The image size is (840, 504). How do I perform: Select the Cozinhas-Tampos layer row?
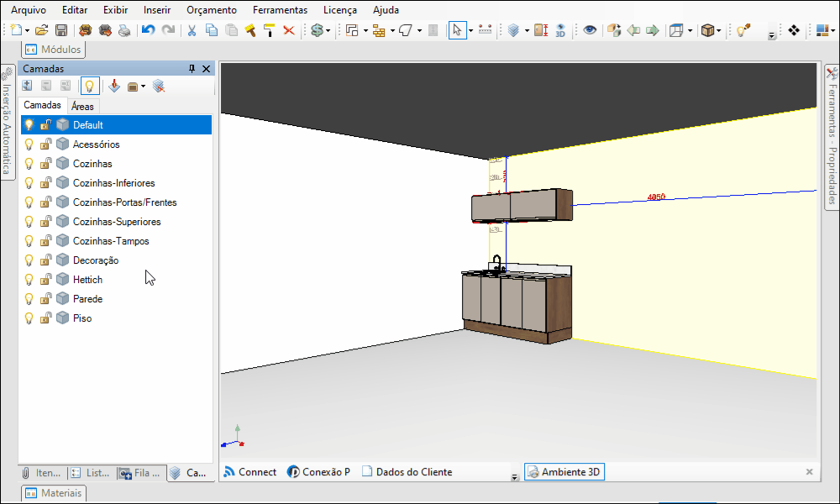116,241
